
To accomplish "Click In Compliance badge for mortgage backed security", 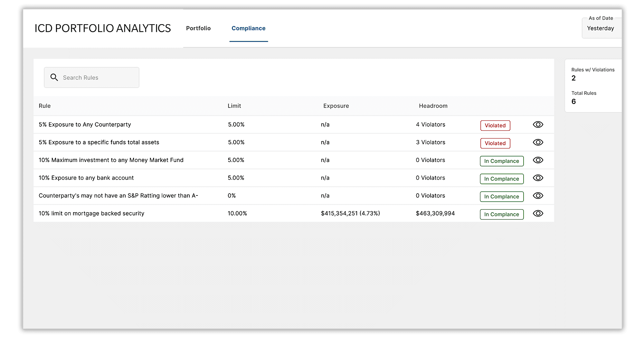I will [x=501, y=214].
